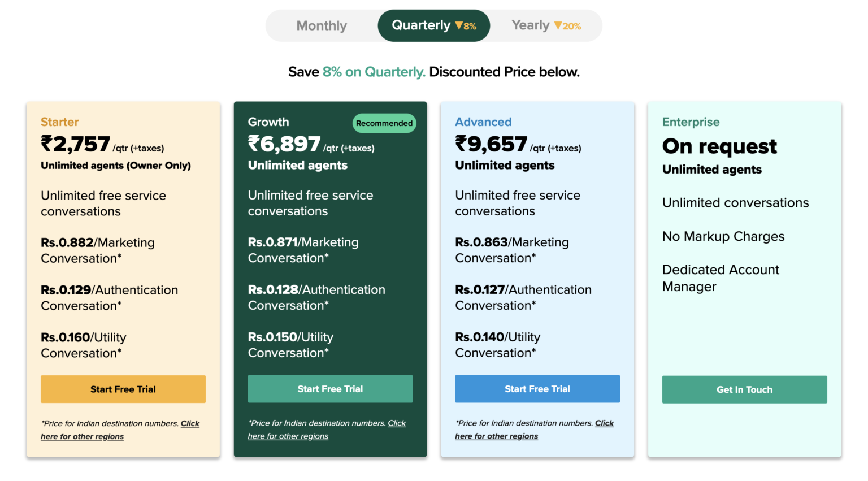This screenshot has width=868, height=481.
Task: Select the Yearly billing tab
Action: click(530, 25)
